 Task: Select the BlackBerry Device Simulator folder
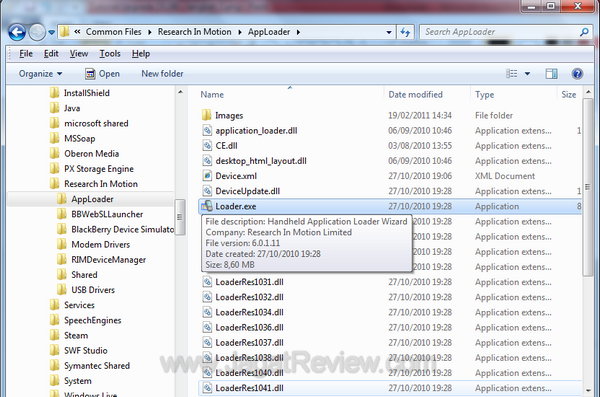pos(122,229)
